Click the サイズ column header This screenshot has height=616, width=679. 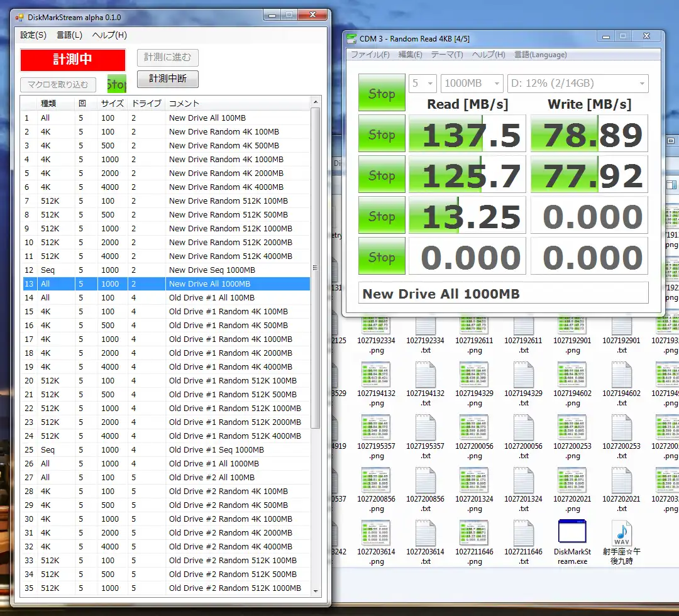(112, 104)
